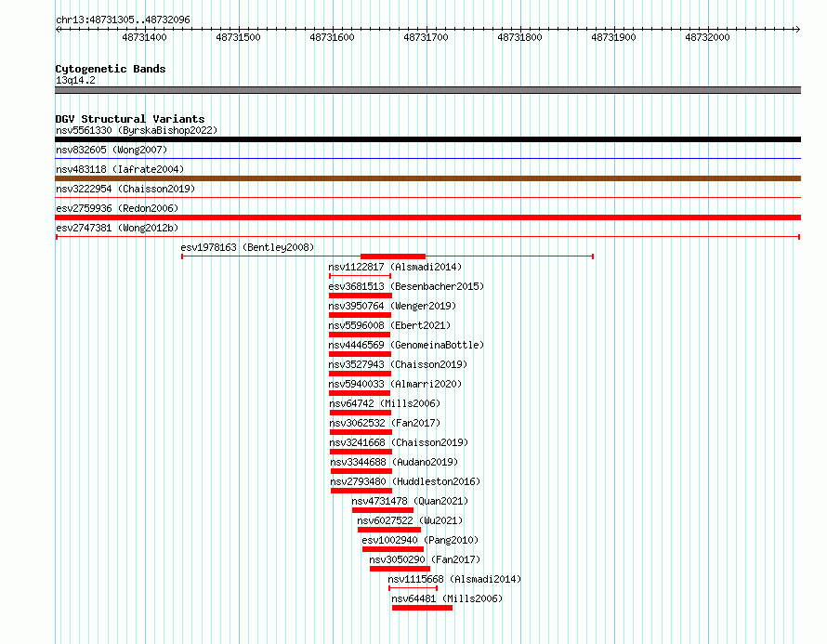This screenshot has height=644, width=827.
Task: Select nsv1122817 (Alsmadi2014) variant label
Action: click(x=395, y=267)
